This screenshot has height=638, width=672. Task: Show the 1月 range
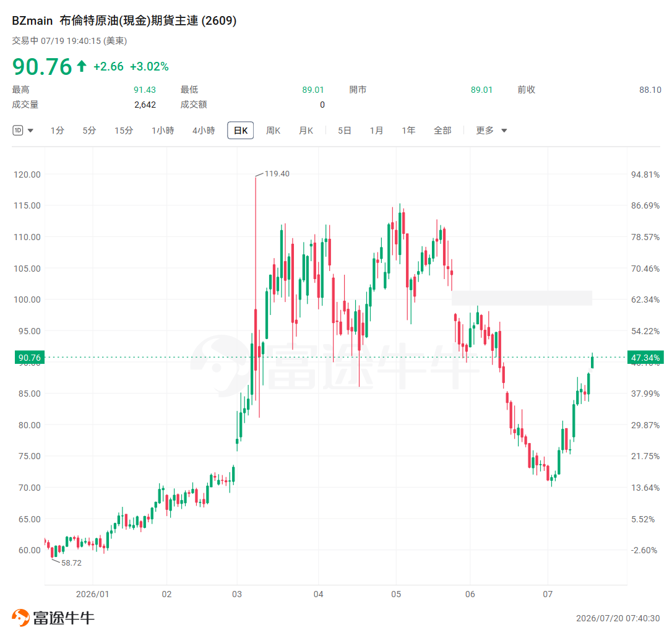tap(376, 130)
